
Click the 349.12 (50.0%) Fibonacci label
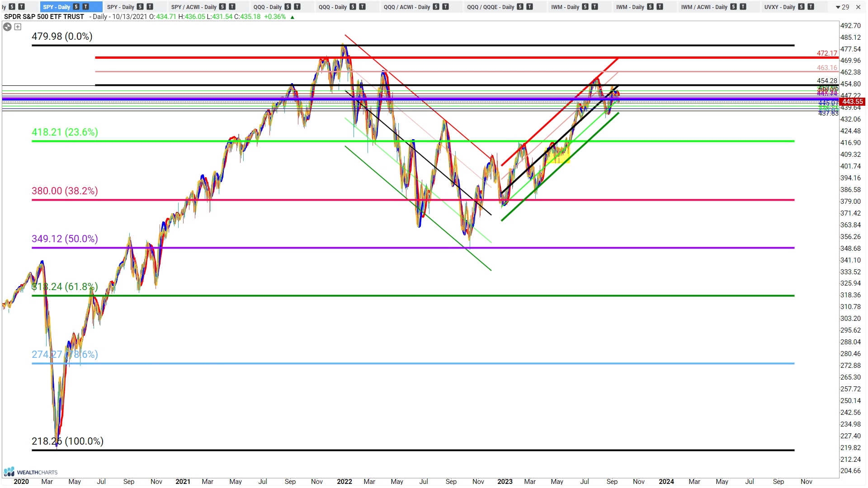(x=65, y=239)
